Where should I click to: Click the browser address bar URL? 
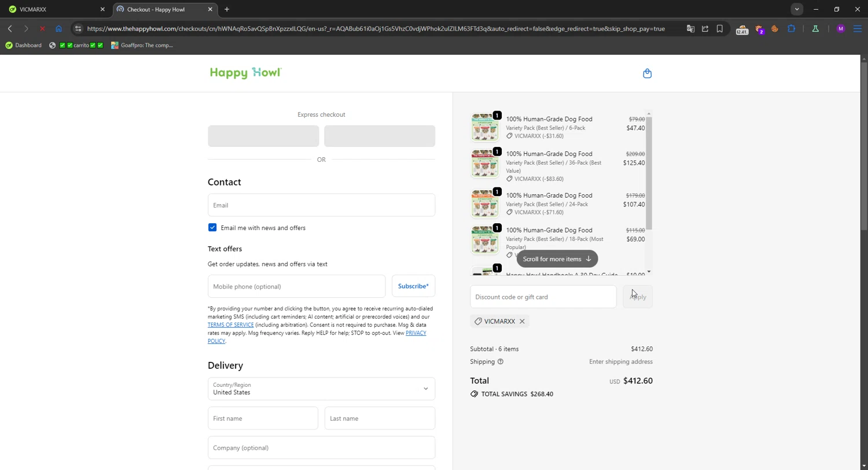coord(376,28)
